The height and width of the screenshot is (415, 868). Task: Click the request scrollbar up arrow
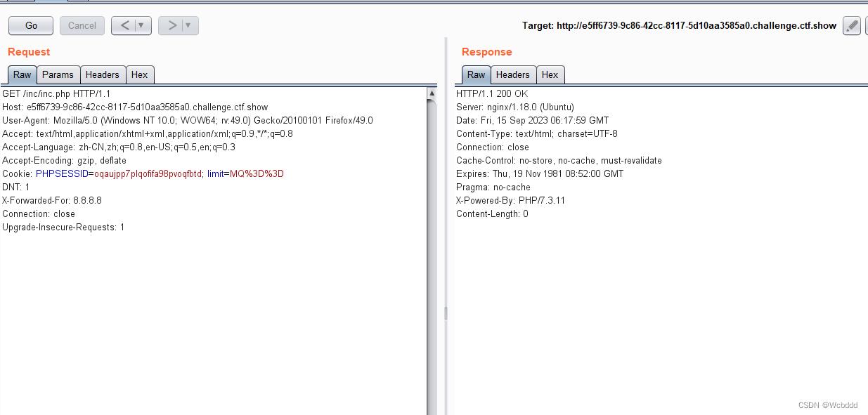click(x=432, y=93)
